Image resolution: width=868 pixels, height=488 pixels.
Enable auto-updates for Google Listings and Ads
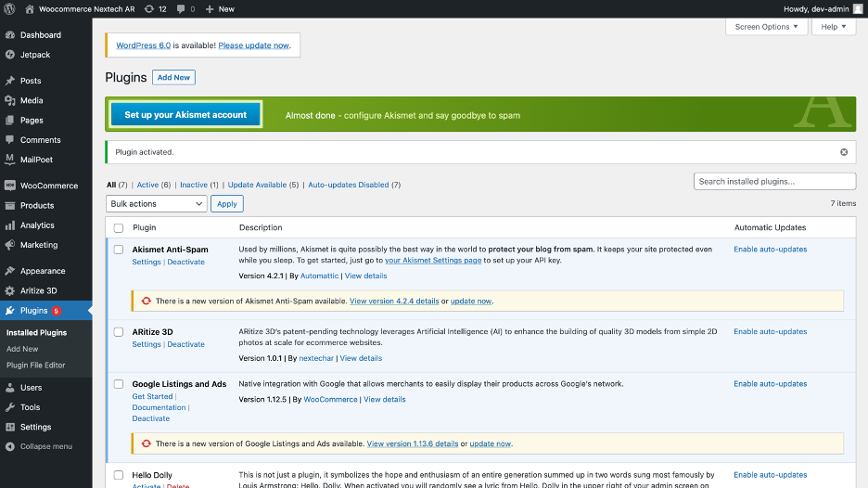[770, 384]
